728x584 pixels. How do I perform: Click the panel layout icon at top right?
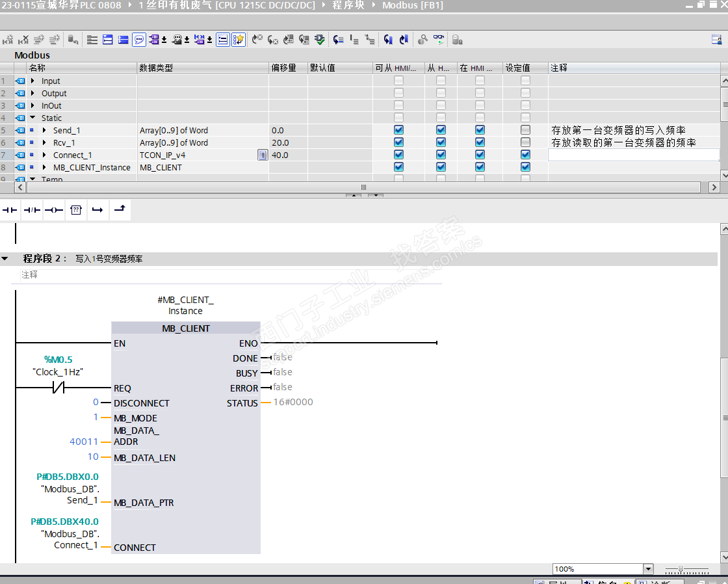716,40
